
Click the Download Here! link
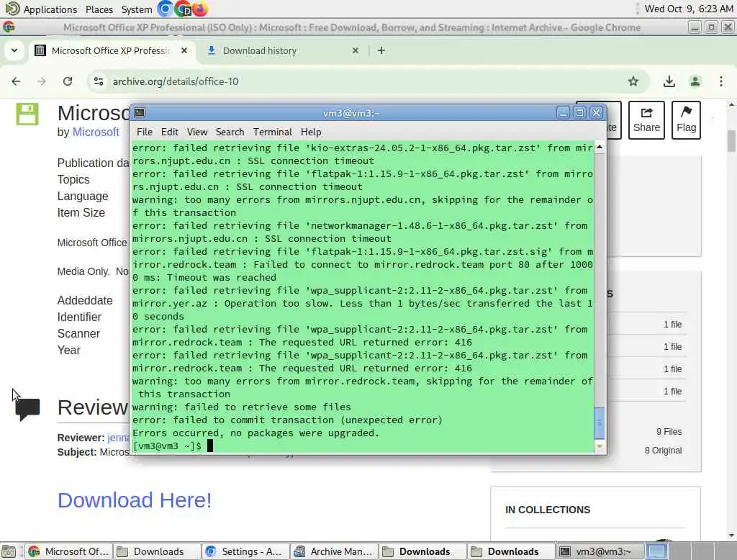135,500
